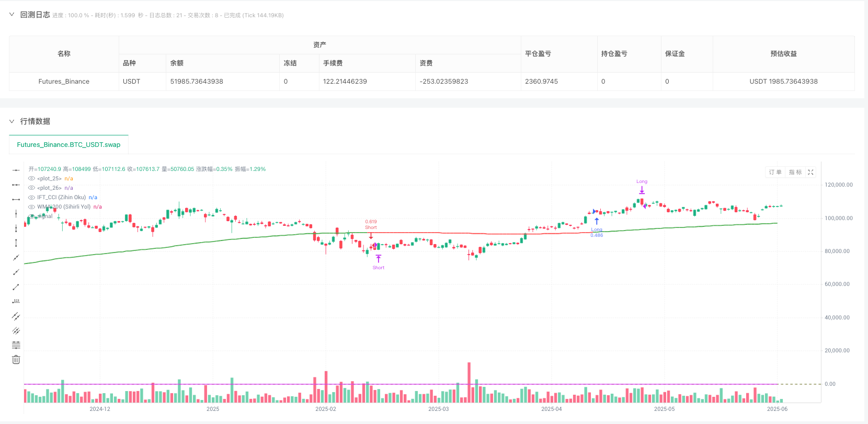Viewport: 868px width, 424px height.
Task: Collapse the 行情数据 section
Action: click(x=12, y=121)
